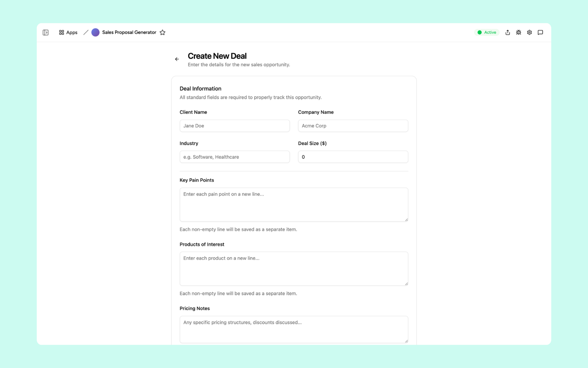588x368 pixels.
Task: Click the Active status badge
Action: [x=487, y=32]
